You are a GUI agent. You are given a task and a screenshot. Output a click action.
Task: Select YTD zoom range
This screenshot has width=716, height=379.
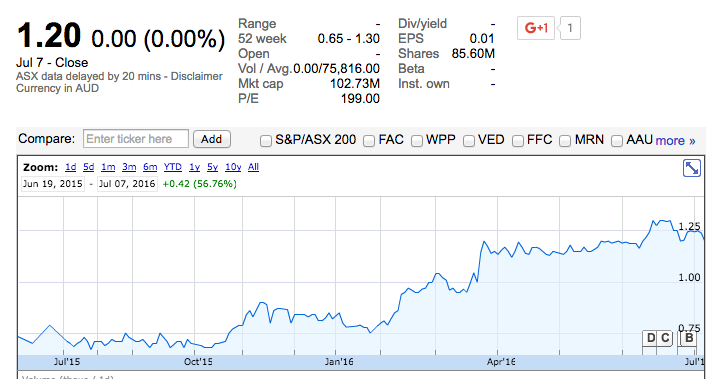(173, 167)
